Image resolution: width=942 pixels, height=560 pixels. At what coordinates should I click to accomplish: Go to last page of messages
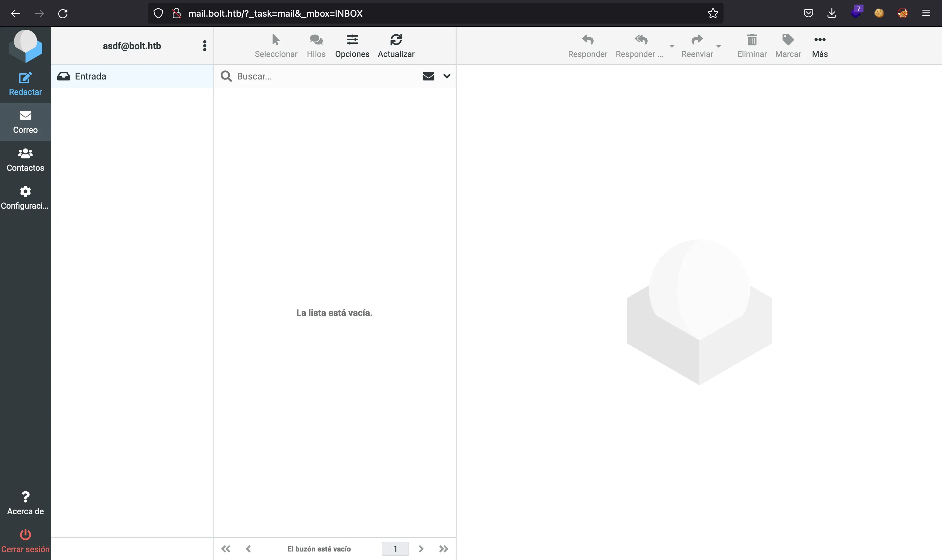[443, 549]
